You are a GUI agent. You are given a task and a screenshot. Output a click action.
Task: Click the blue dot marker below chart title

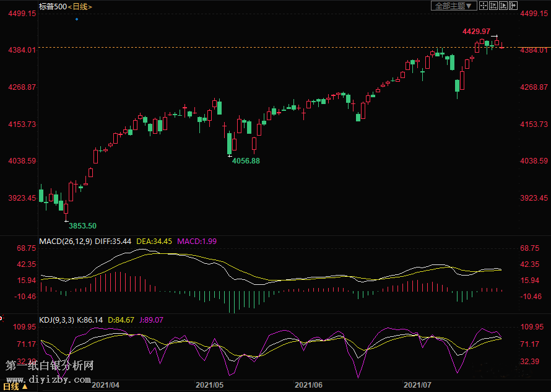(x=77, y=19)
